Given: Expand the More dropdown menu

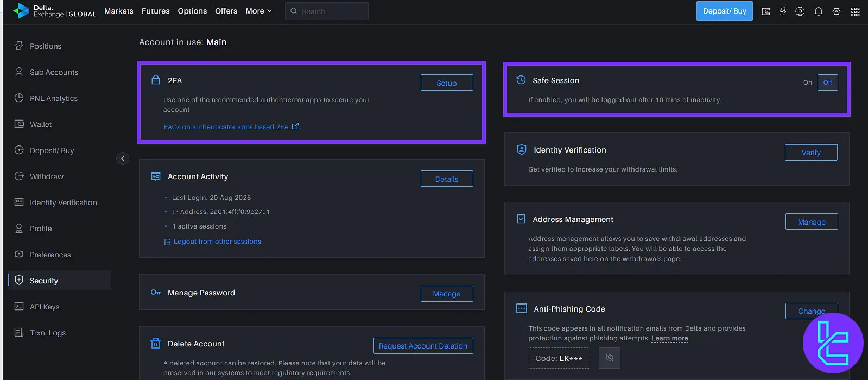Looking at the screenshot, I should (x=258, y=11).
